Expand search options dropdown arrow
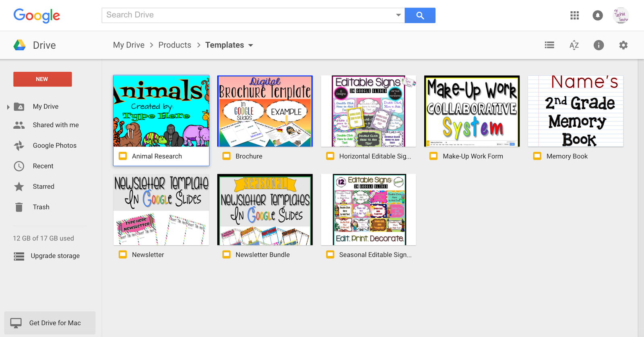 click(x=398, y=15)
